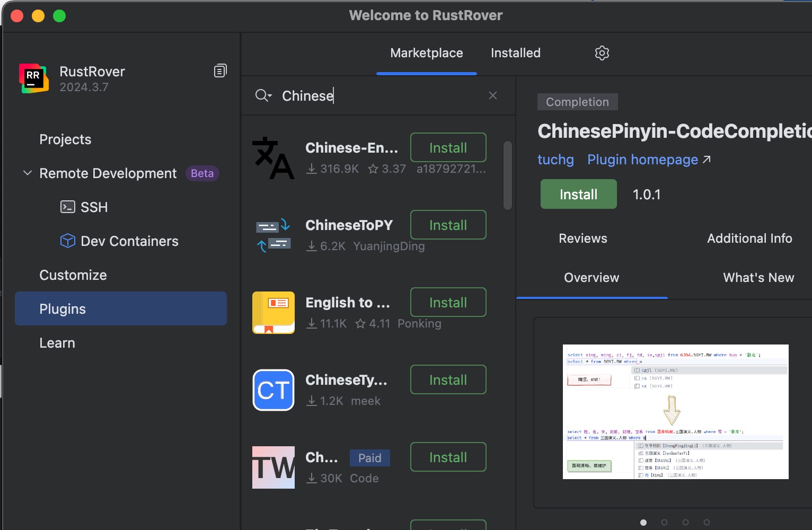This screenshot has width=812, height=530.
Task: Collapse the Remote Development section
Action: coord(28,173)
